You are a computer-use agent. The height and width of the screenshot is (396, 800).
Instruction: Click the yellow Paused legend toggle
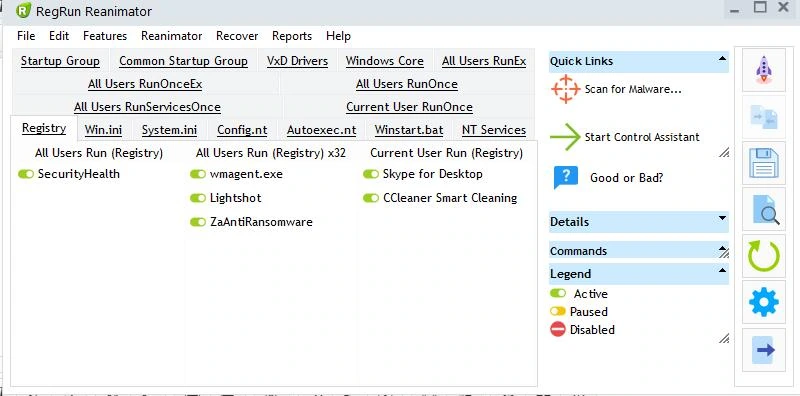(558, 311)
